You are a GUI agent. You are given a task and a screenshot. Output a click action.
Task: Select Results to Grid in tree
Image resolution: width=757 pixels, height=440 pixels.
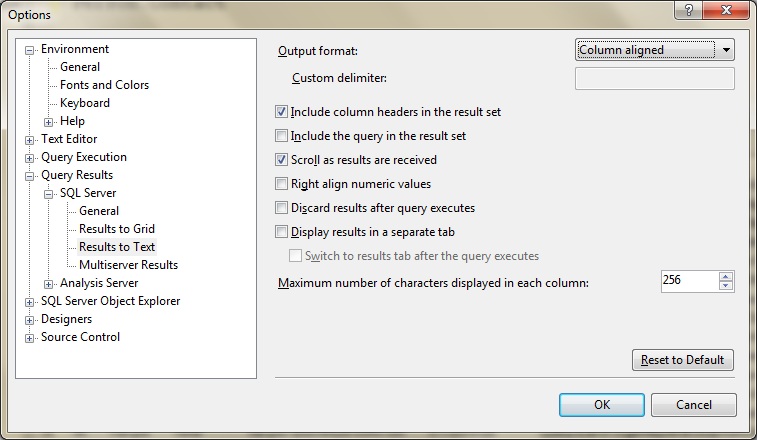[x=116, y=229]
